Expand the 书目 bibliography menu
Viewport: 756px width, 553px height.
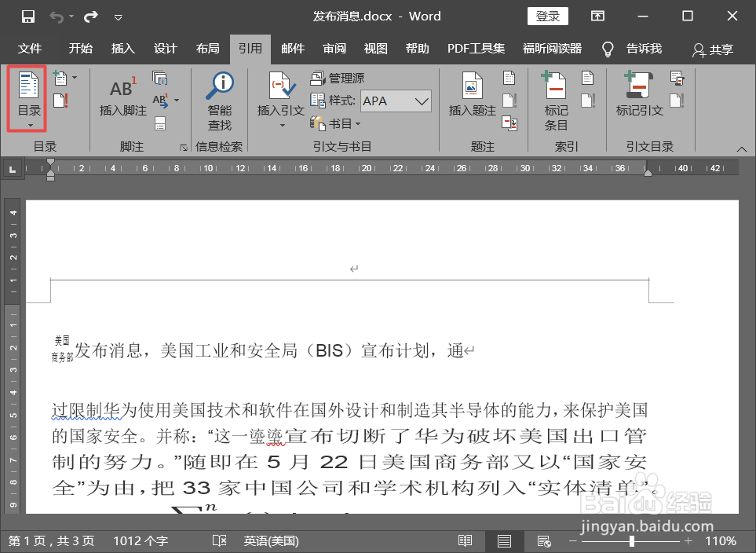pos(335,124)
